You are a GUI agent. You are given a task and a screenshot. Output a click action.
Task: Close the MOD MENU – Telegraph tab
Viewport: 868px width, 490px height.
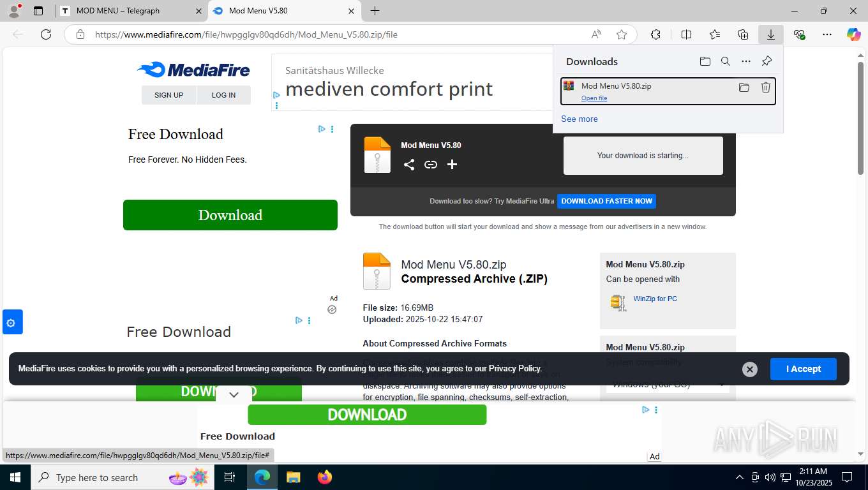tap(198, 11)
